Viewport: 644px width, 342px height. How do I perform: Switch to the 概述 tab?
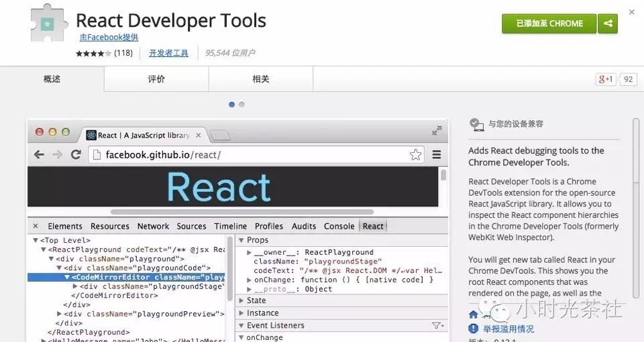(x=52, y=79)
